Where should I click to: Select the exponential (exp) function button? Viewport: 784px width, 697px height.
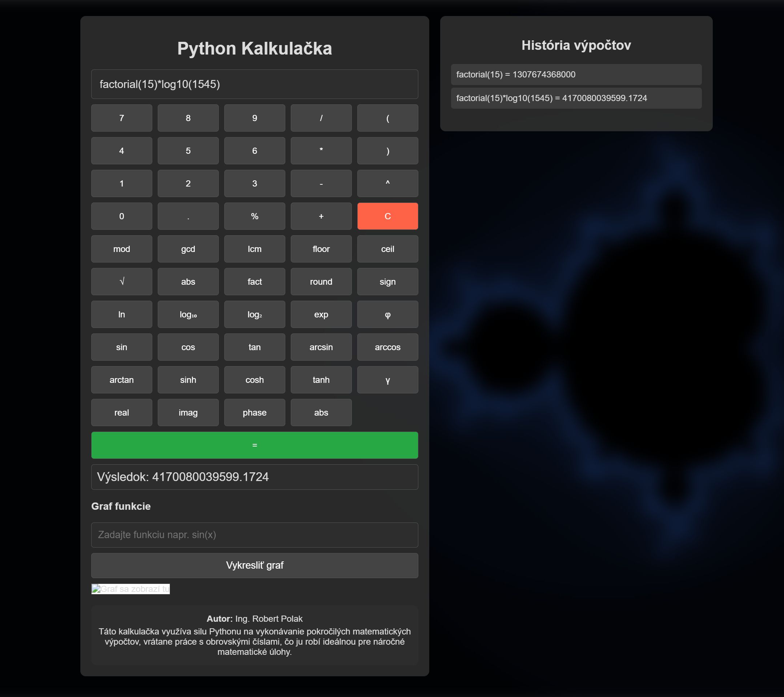(x=321, y=314)
